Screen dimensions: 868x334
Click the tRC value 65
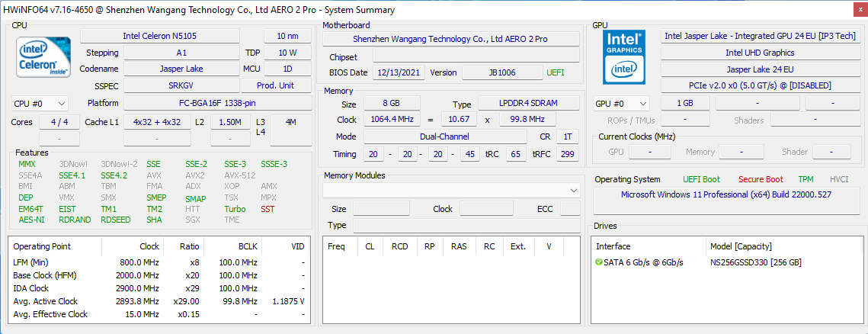click(515, 154)
